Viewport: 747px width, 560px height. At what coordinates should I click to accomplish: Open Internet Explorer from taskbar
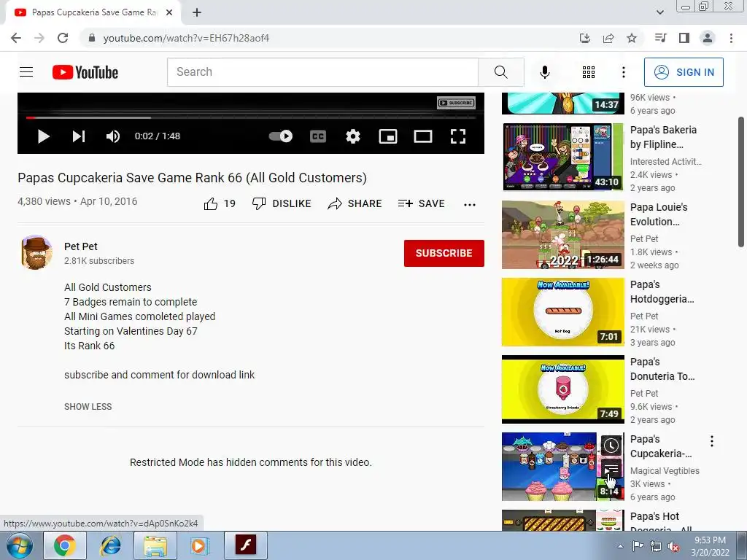110,545
